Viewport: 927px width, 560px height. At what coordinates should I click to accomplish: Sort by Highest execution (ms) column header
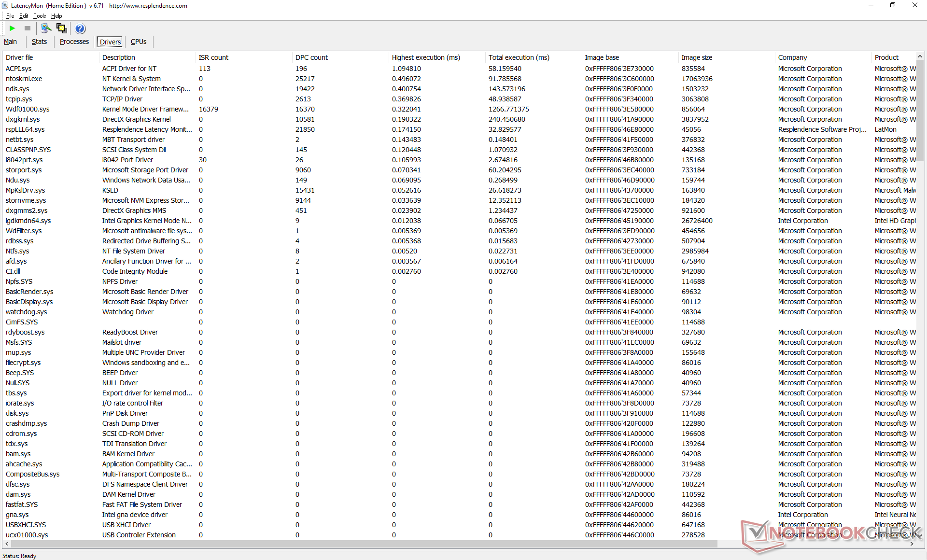coord(425,57)
